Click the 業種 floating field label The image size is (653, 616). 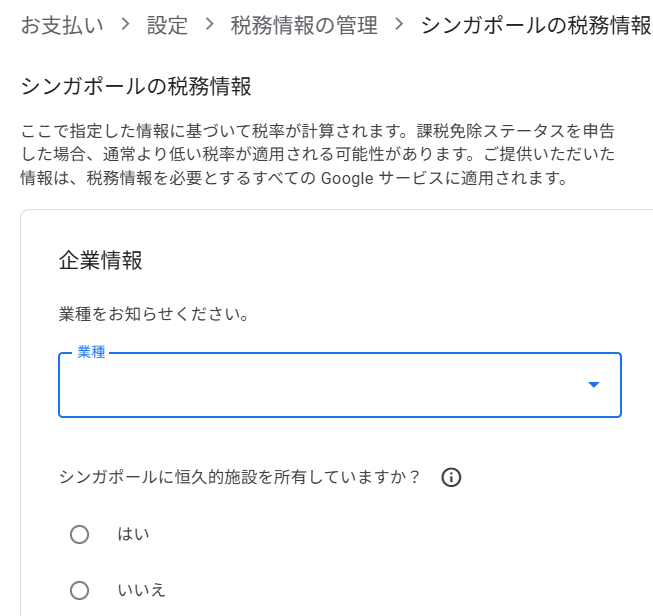91,353
